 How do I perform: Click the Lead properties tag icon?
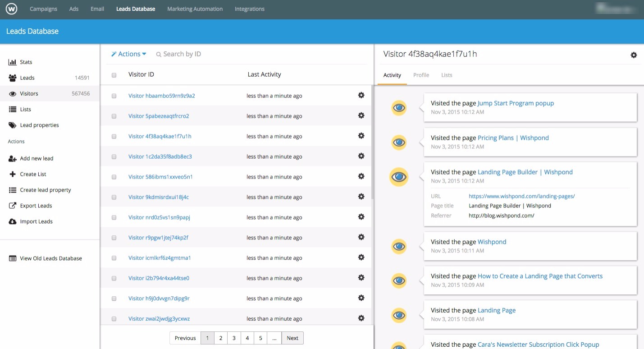click(13, 125)
